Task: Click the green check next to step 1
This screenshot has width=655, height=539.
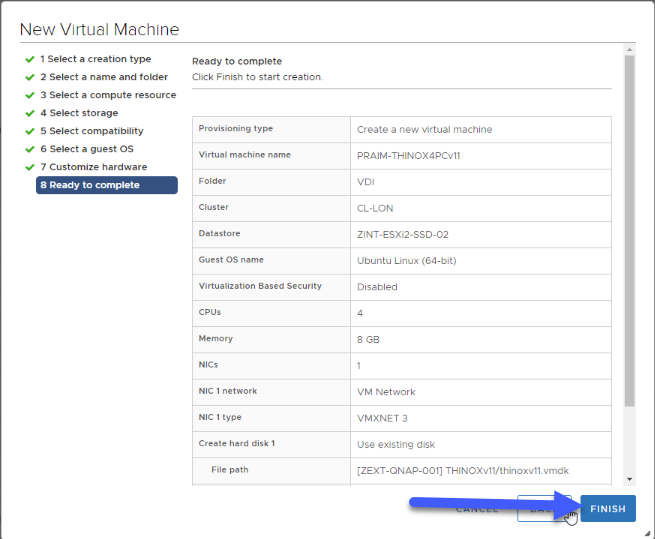Action: click(30, 59)
